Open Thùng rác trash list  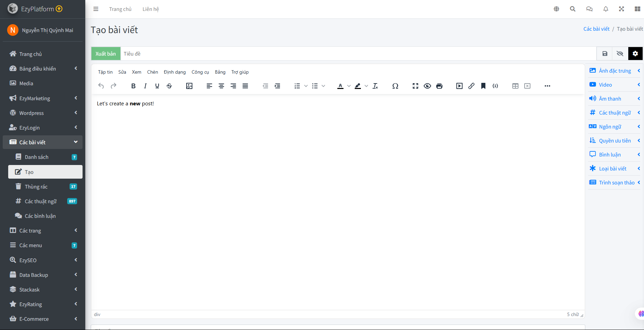[45, 186]
